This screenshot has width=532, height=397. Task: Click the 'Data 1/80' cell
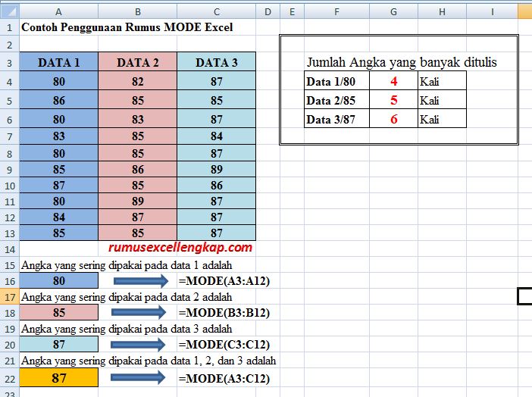[x=337, y=81]
